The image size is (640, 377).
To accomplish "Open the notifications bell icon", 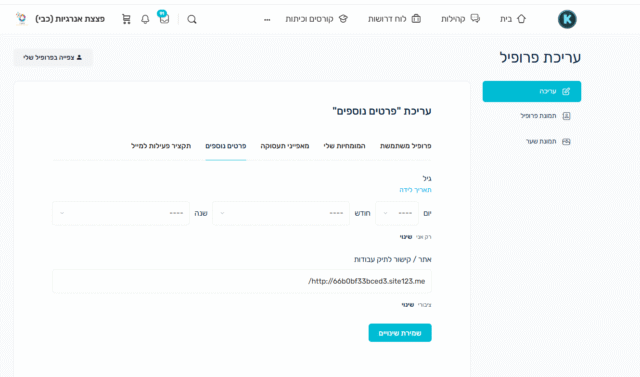I will [145, 19].
